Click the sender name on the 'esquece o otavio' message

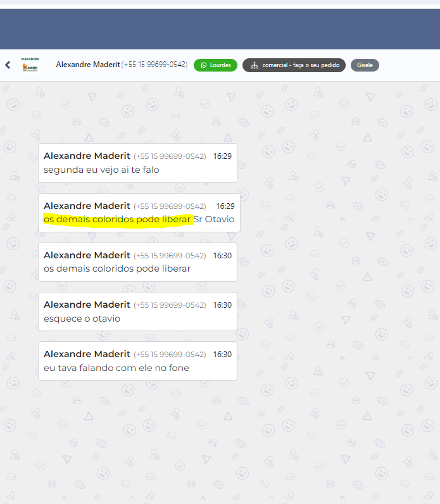tap(87, 305)
